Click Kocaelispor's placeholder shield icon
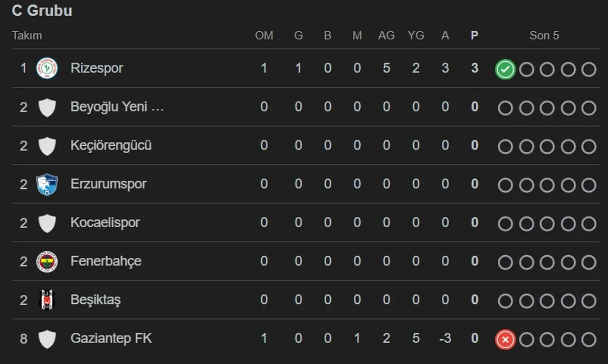Screen dimensions: 608x364 (47, 223)
